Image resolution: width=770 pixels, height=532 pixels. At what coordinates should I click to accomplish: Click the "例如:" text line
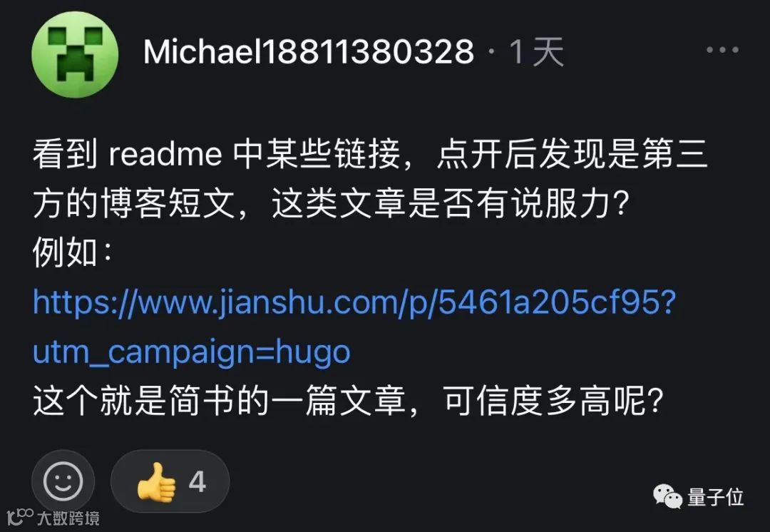(x=73, y=252)
